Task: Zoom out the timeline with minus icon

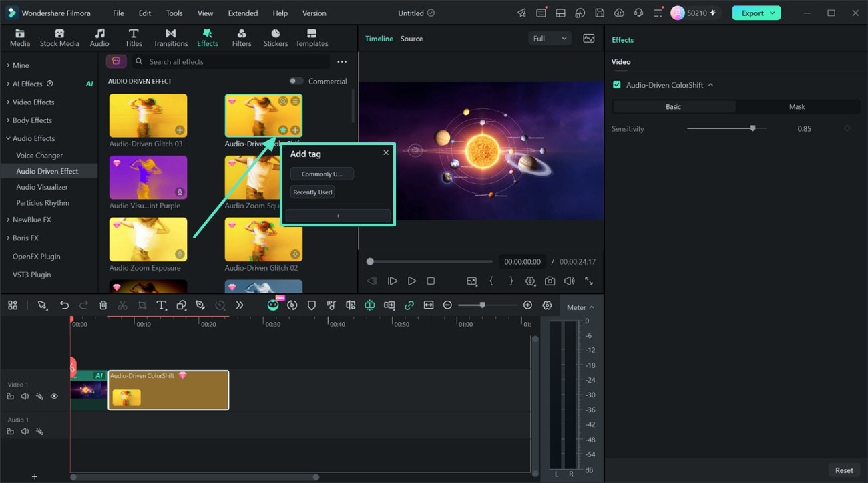Action: [x=447, y=305]
